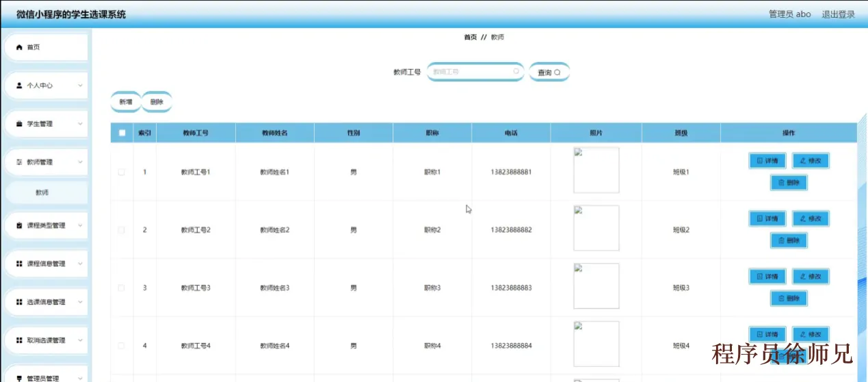The width and height of the screenshot is (868, 382).
Task: Open 首页 in the sidebar menu
Action: 46,47
